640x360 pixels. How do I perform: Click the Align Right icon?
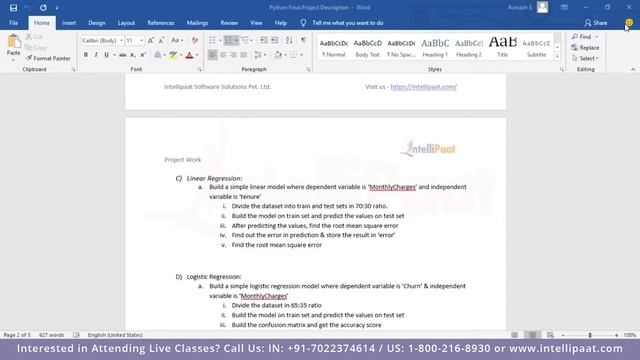coord(233,55)
